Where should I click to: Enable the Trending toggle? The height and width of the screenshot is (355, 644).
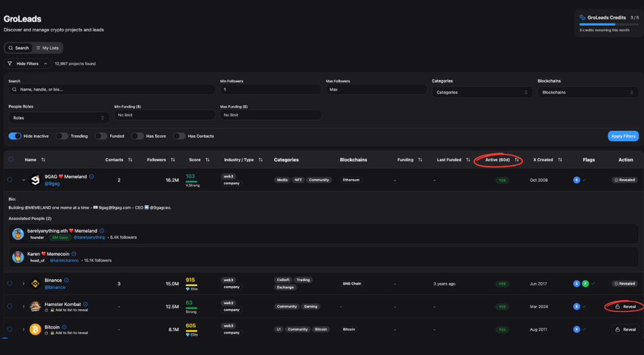(x=62, y=136)
